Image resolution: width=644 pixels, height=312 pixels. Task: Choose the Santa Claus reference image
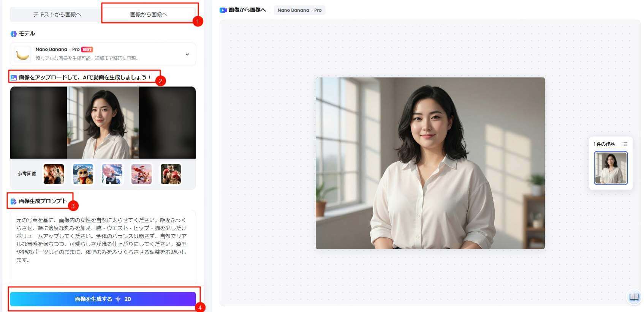[x=141, y=174]
